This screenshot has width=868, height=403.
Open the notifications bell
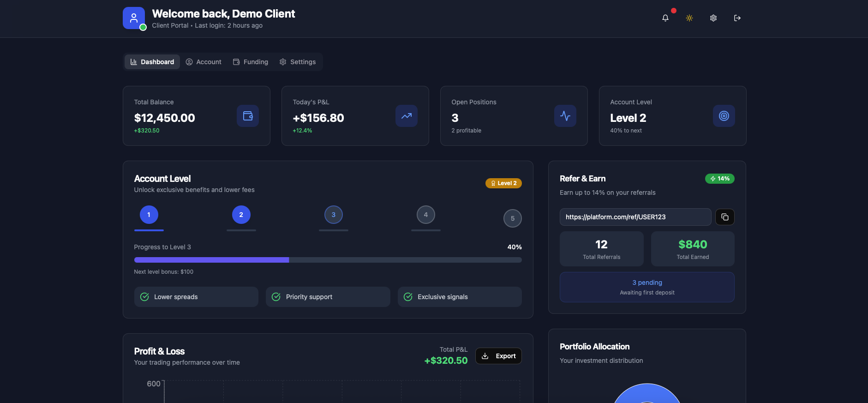[665, 18]
